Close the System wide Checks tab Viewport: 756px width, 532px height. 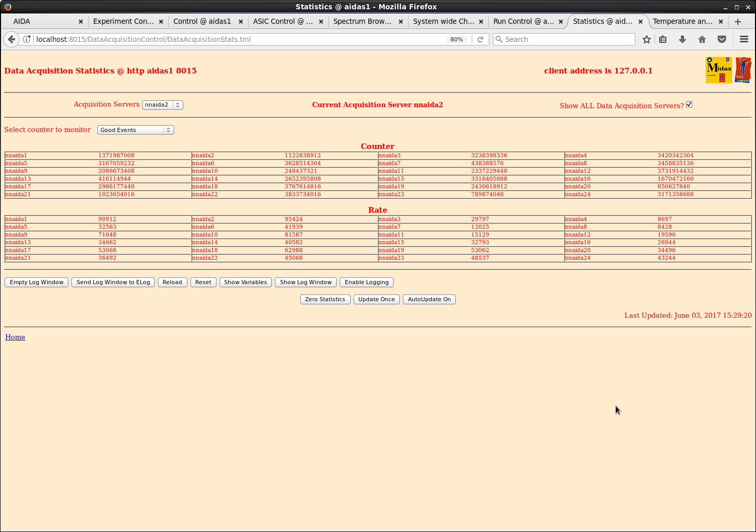tap(481, 22)
